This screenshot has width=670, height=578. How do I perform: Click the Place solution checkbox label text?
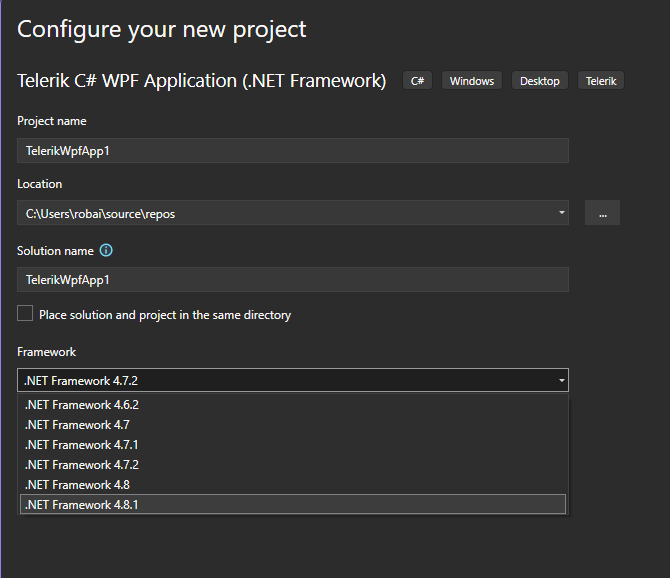click(165, 315)
